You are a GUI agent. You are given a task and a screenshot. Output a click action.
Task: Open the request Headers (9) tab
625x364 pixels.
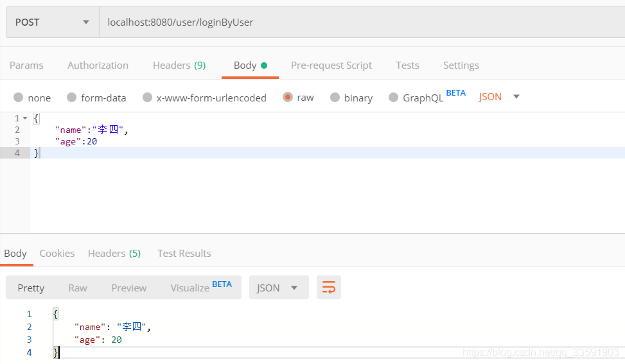pyautogui.click(x=179, y=65)
